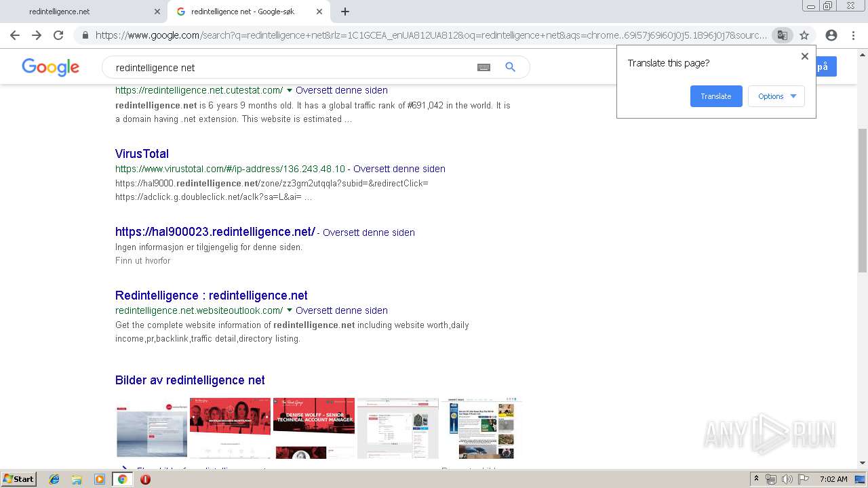Open the Denise Wolff image thumbnail
Viewport: 868px width, 488px height.
[314, 428]
